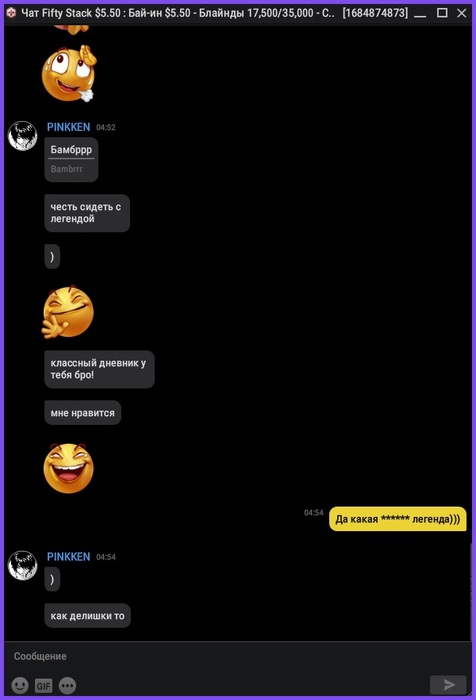Viewport: 476px width, 700px height.
Task: Click the laughing emoji sticker
Action: (x=68, y=468)
